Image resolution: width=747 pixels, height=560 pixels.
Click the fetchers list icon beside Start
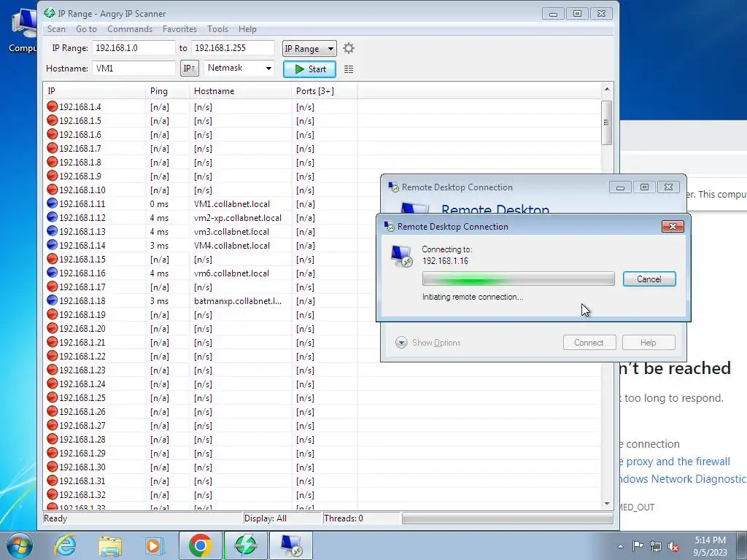(349, 69)
